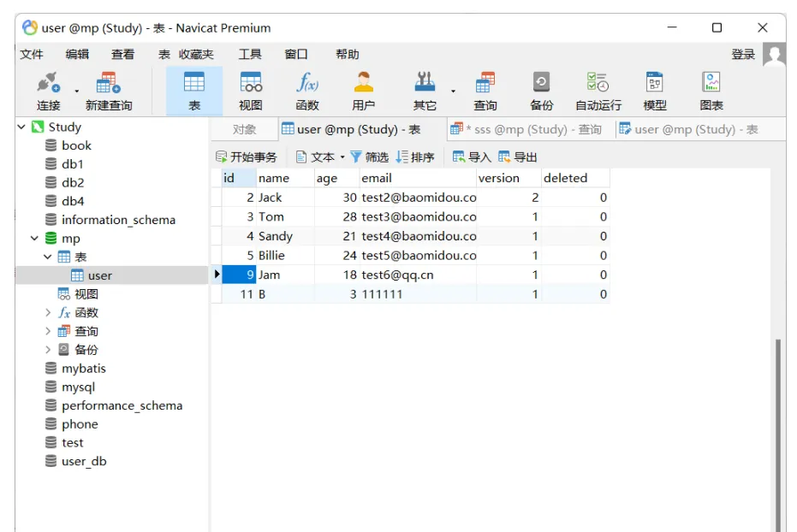The image size is (797, 532).
Task: Click the 开始事务 button
Action: click(247, 157)
